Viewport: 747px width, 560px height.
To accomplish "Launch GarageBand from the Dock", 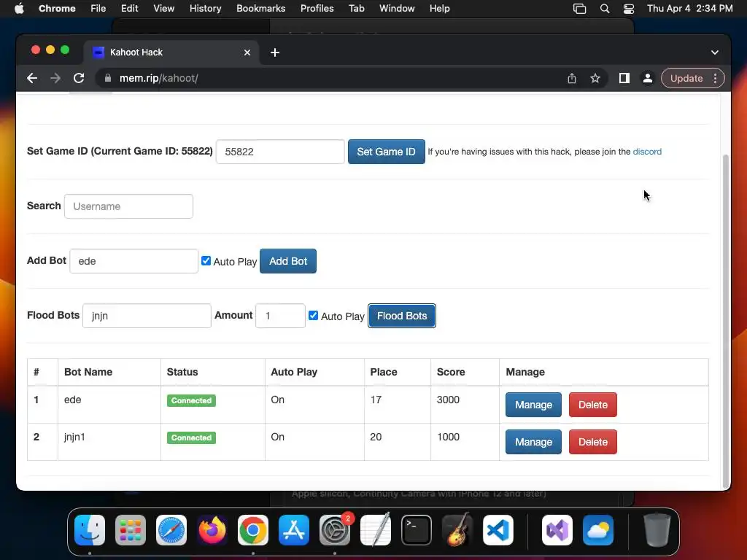I will (457, 530).
